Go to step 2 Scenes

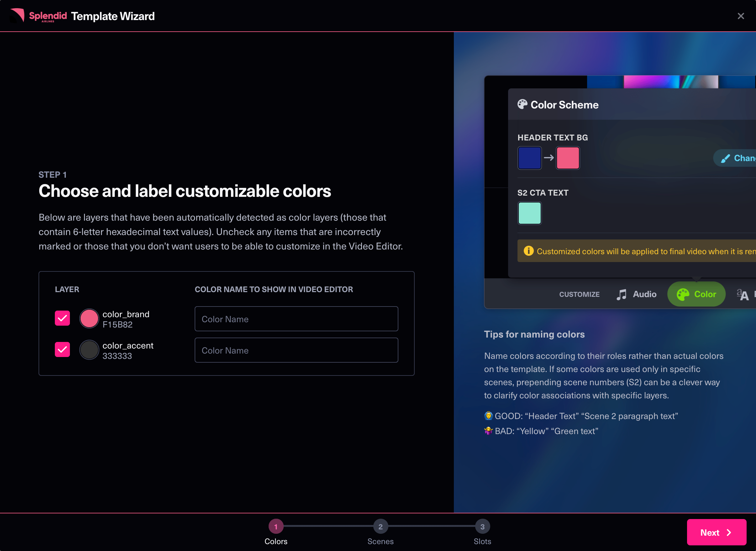coord(380,527)
